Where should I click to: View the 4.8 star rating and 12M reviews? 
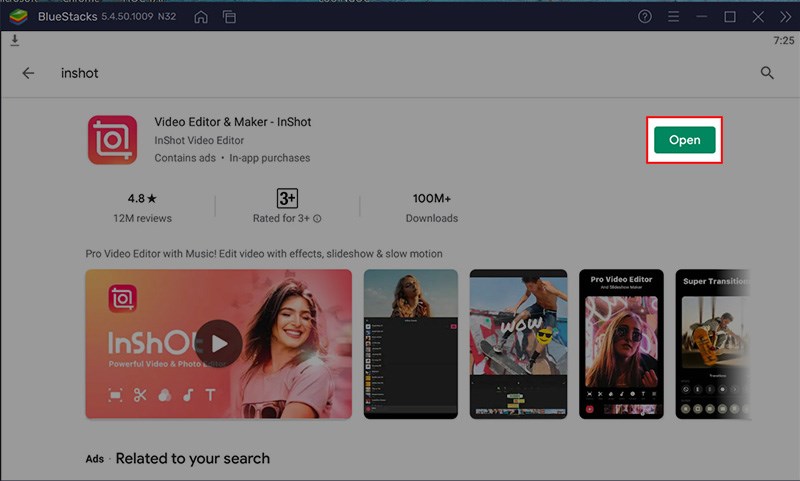click(x=142, y=208)
